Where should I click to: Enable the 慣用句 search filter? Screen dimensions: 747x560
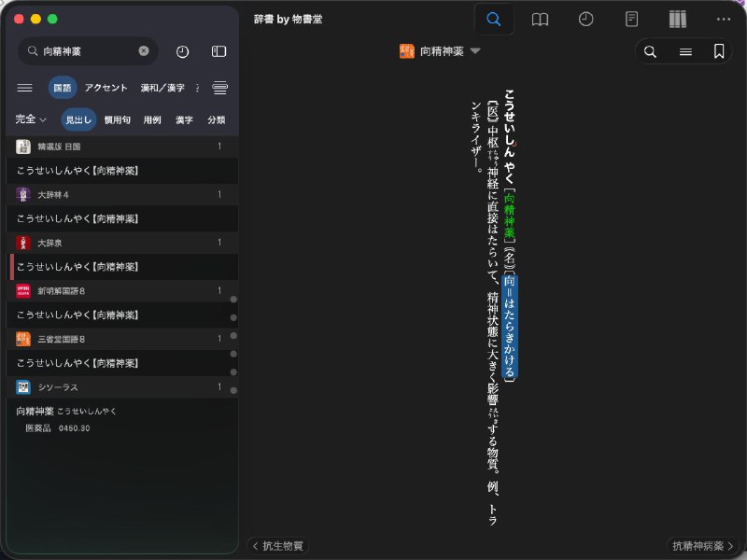[116, 119]
